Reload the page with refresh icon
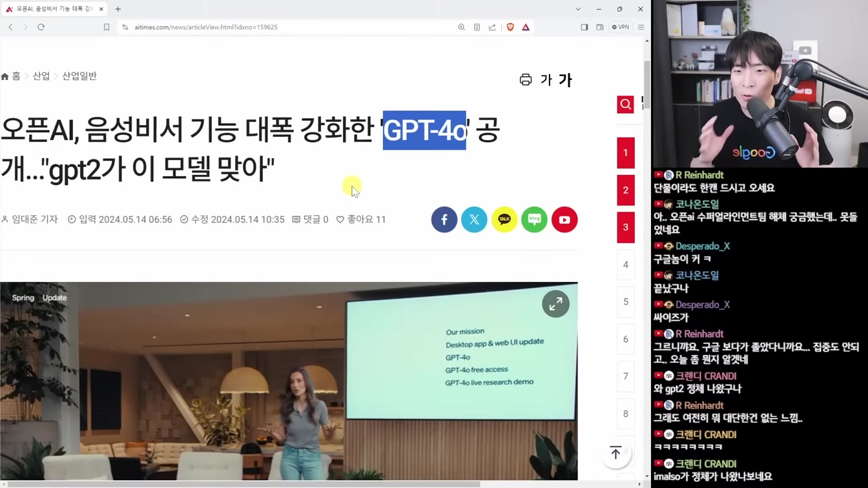This screenshot has height=488, width=868. (41, 27)
